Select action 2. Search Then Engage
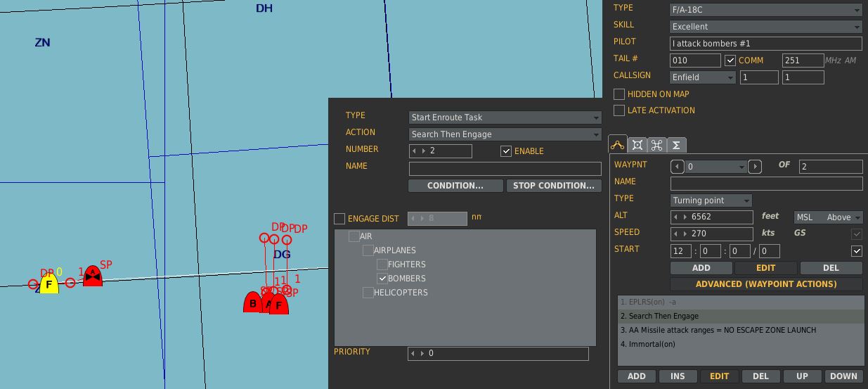The width and height of the screenshot is (868, 389). (x=741, y=316)
